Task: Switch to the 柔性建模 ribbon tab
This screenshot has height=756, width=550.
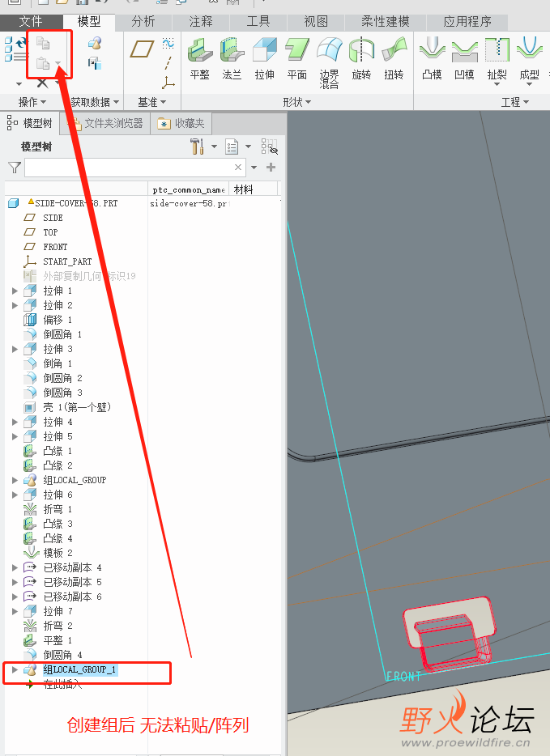Action: (386, 22)
